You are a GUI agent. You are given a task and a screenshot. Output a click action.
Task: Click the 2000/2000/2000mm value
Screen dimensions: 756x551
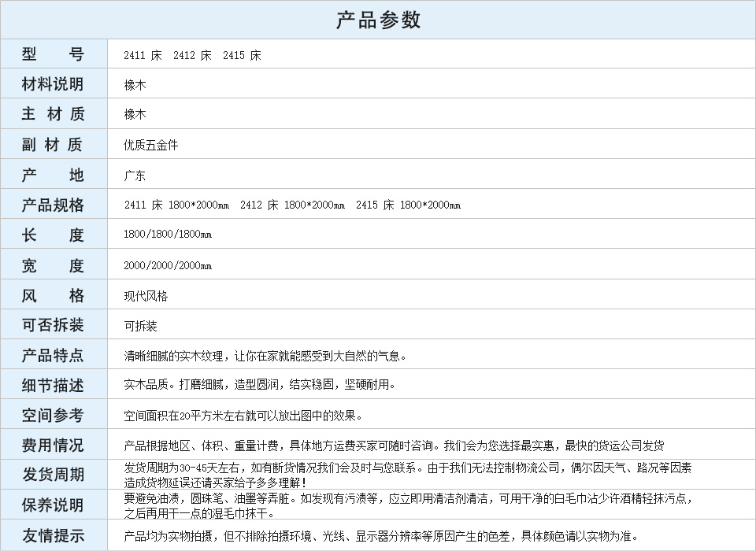click(x=168, y=265)
